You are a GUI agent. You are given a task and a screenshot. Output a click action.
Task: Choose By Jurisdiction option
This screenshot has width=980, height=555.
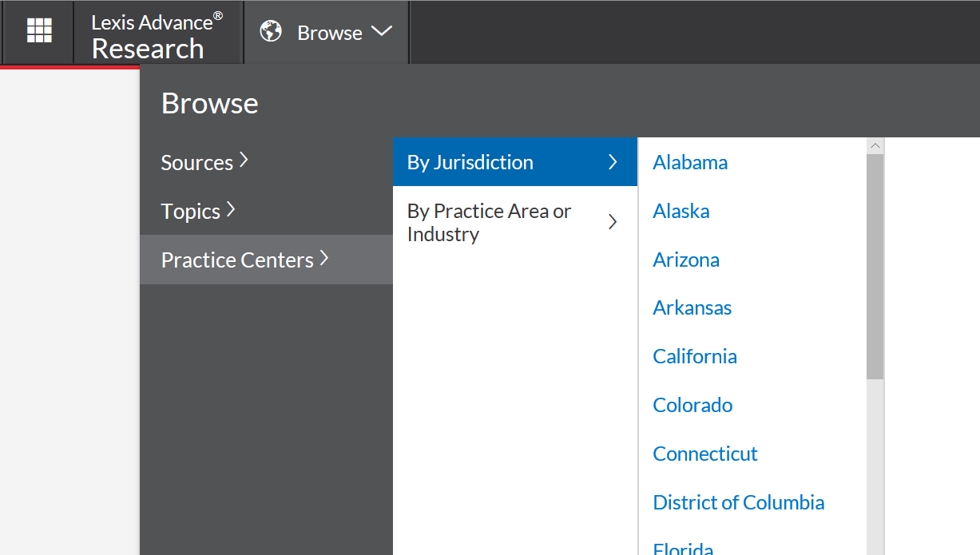(515, 162)
